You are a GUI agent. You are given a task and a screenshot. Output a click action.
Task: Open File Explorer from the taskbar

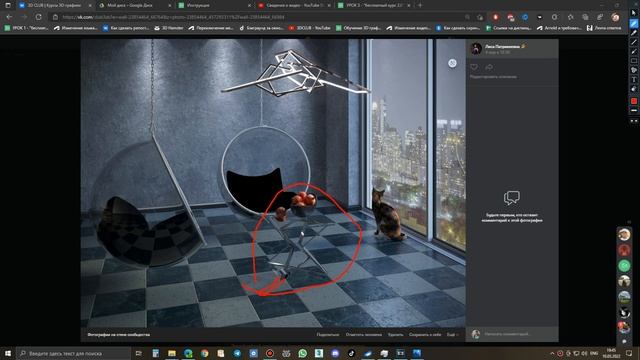172,353
